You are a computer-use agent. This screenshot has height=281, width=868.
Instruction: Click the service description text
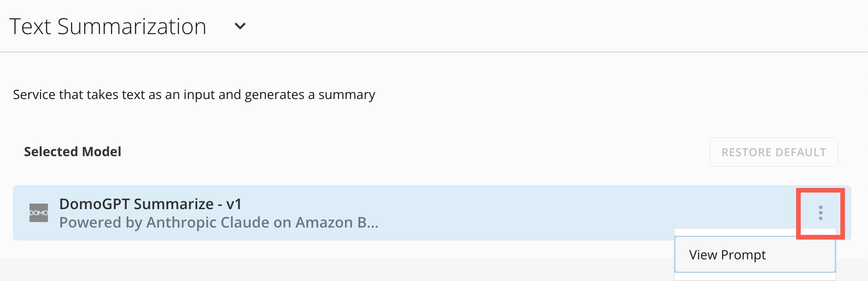pyautogui.click(x=194, y=94)
